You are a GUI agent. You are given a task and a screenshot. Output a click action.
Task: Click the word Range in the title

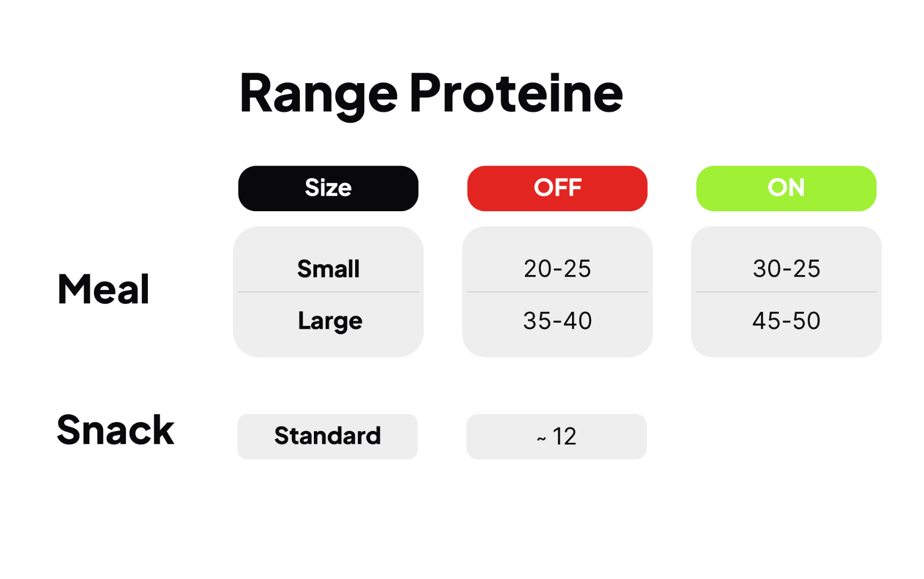319,94
